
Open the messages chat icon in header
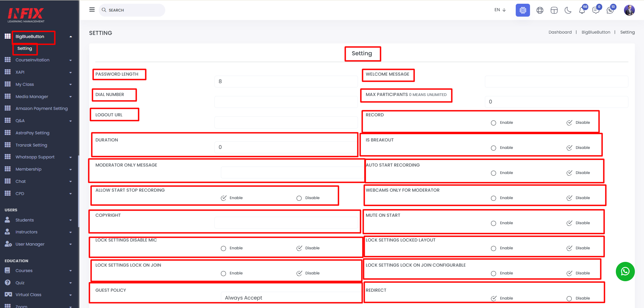point(596,10)
